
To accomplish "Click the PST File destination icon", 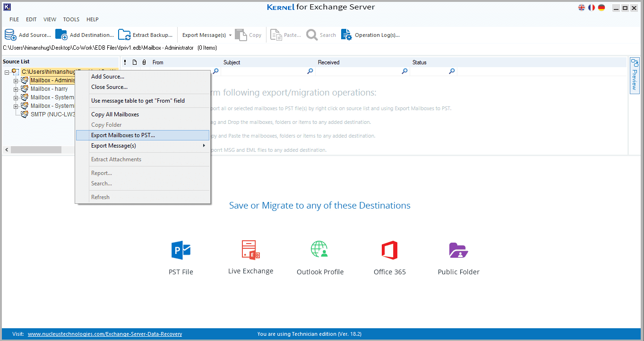I will pyautogui.click(x=181, y=250).
